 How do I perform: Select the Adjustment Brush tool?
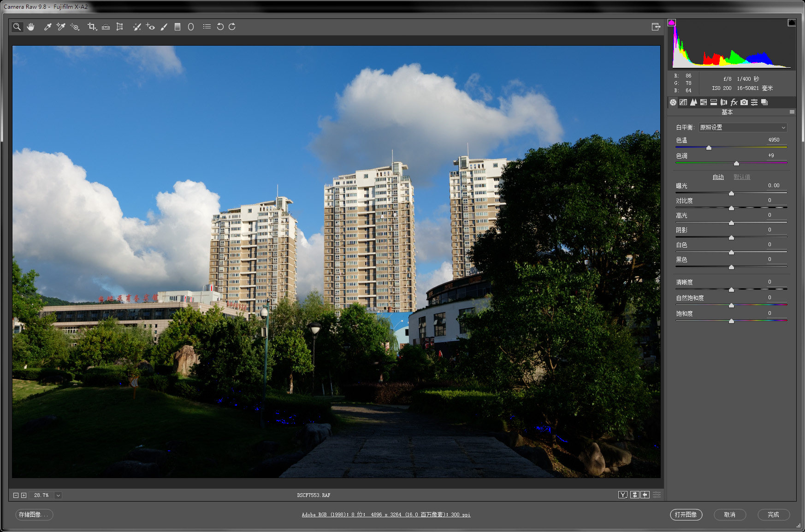point(164,27)
